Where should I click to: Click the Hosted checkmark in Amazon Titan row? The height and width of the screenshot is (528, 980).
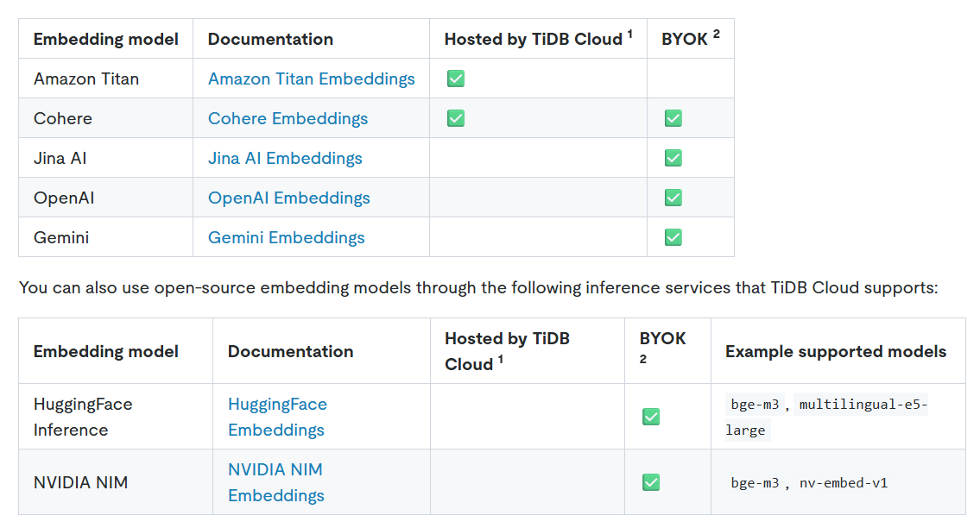456,79
